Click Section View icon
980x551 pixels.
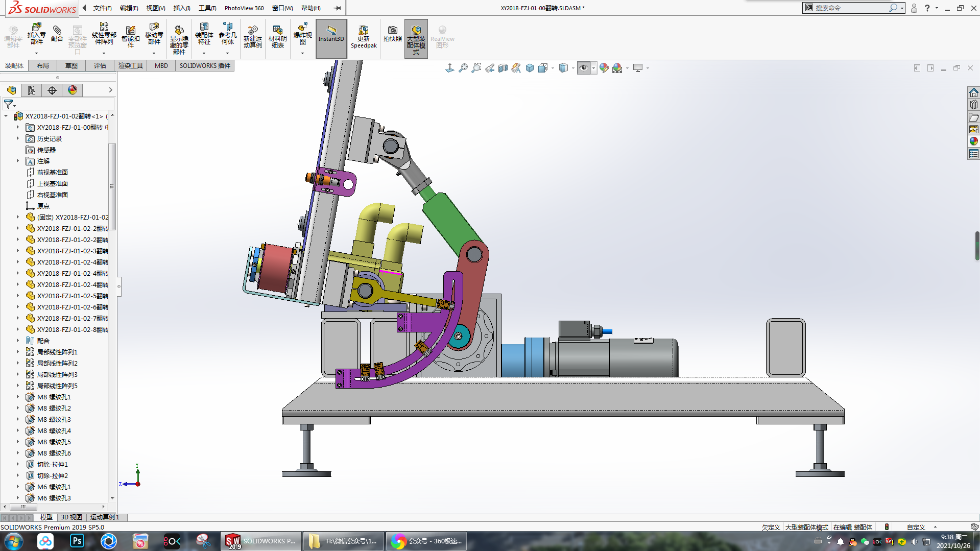tap(503, 68)
